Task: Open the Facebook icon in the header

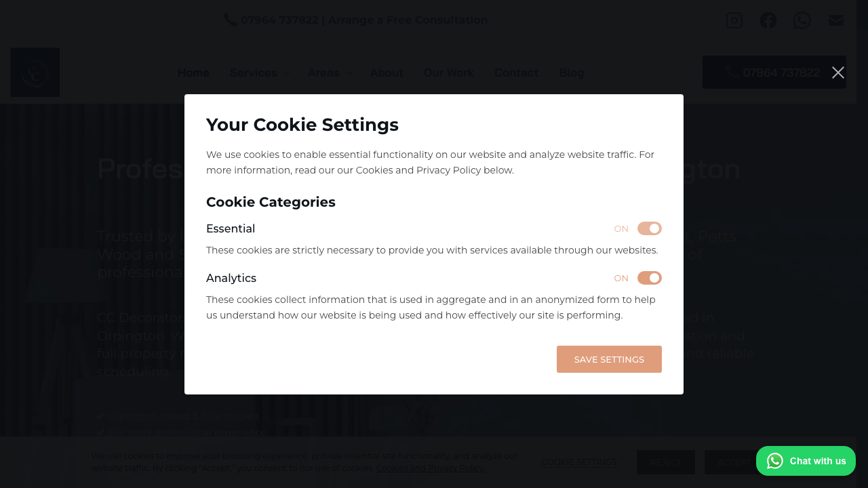Action: (768, 20)
